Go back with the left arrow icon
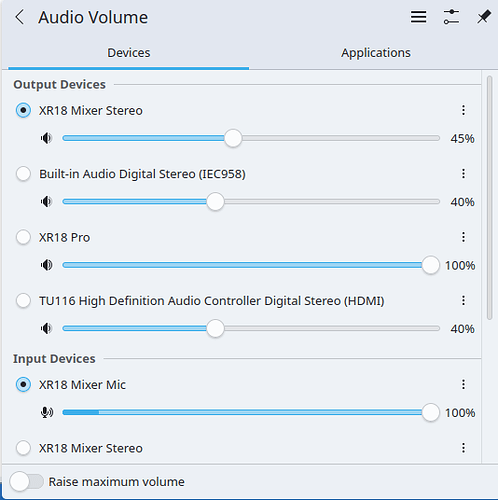The width and height of the screenshot is (498, 500). [20, 17]
